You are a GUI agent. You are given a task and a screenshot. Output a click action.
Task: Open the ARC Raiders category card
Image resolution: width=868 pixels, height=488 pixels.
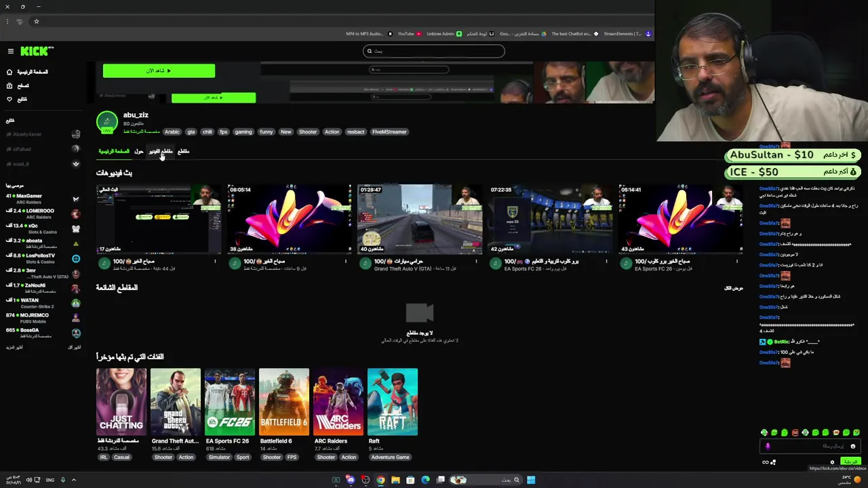pyautogui.click(x=338, y=402)
